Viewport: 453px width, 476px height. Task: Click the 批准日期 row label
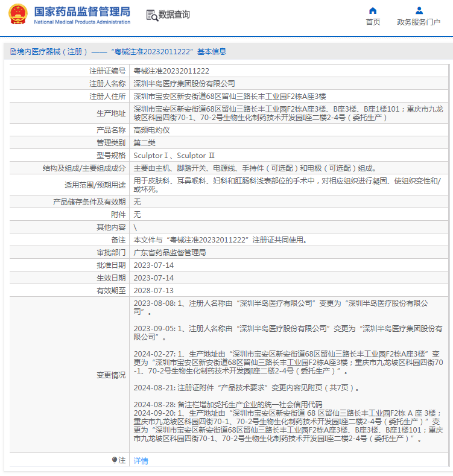click(x=111, y=265)
